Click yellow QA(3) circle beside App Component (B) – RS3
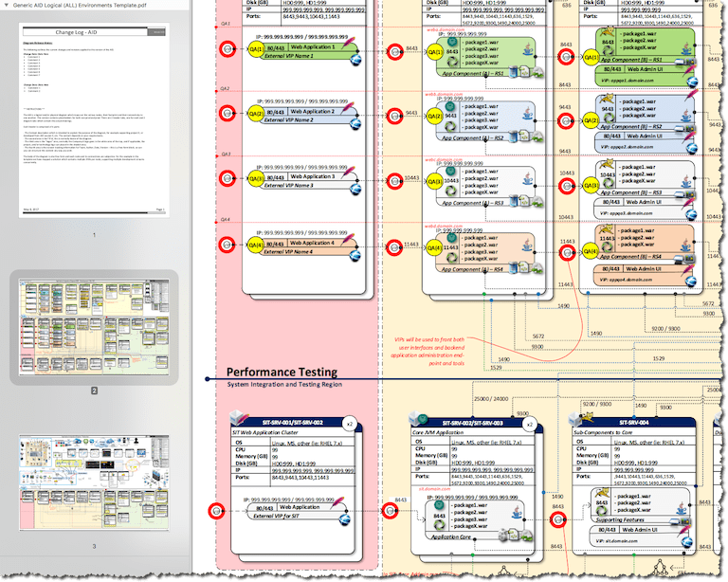Screen dimensions: 728x582 591,186
